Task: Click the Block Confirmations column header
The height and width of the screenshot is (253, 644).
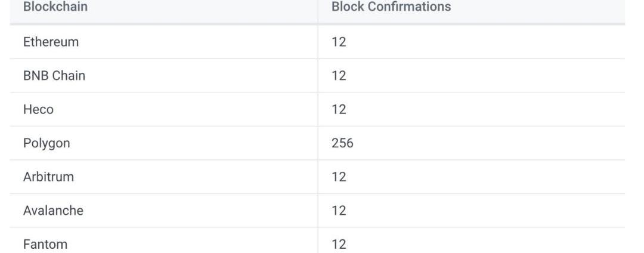Action: pos(391,7)
